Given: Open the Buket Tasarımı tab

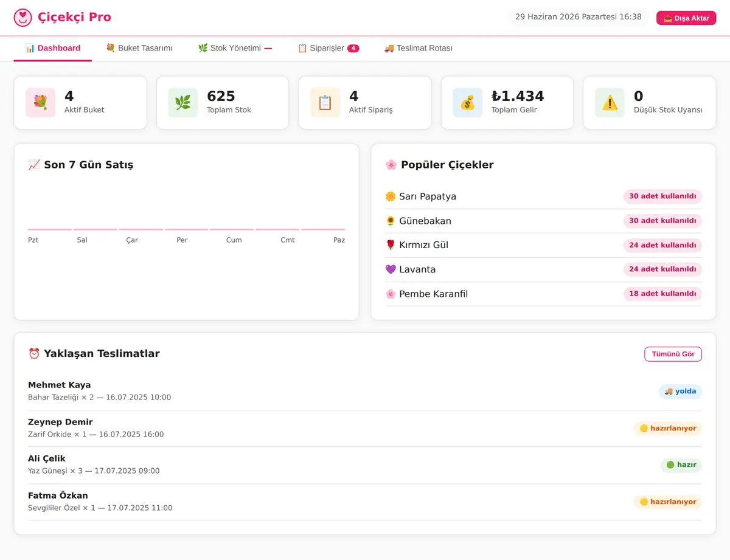Looking at the screenshot, I should click(139, 48).
